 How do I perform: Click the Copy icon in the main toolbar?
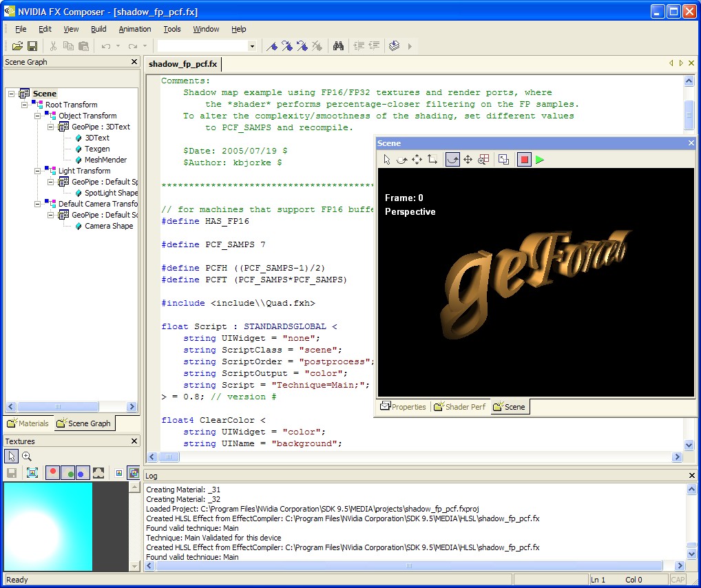click(x=68, y=46)
